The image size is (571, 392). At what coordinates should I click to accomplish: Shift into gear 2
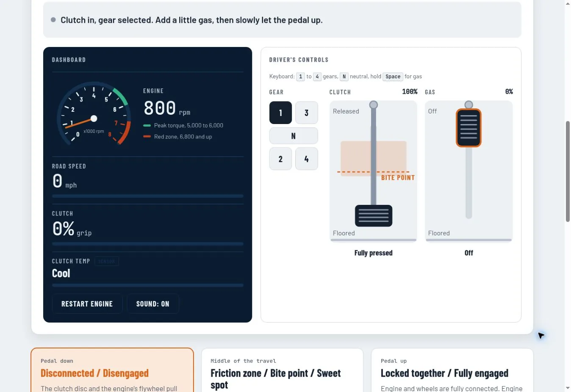[x=280, y=159]
